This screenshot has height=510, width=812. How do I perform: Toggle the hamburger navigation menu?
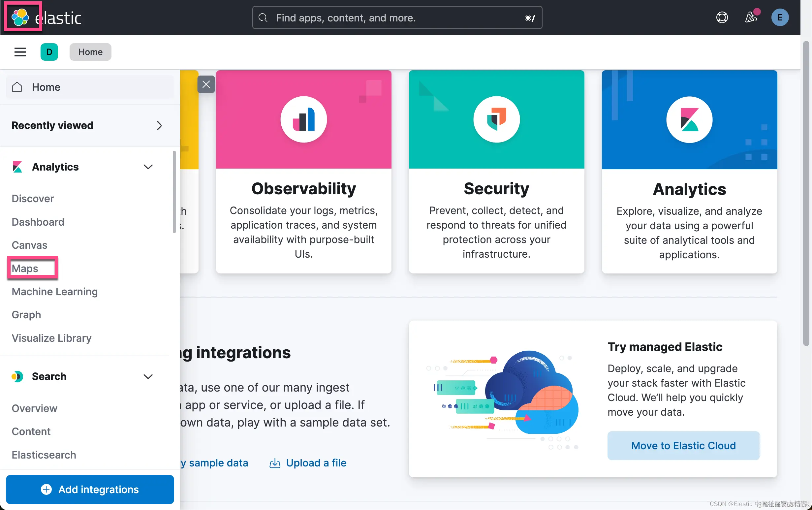20,52
